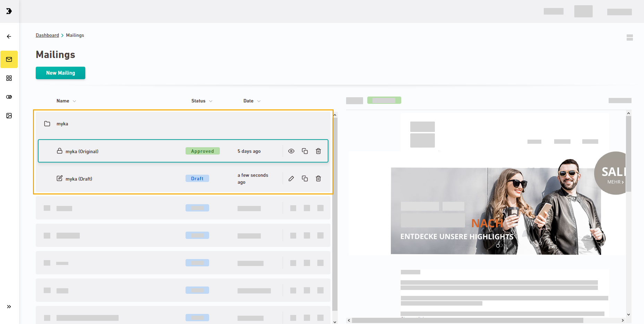Duplicate the myka (Original) mailing

[305, 151]
